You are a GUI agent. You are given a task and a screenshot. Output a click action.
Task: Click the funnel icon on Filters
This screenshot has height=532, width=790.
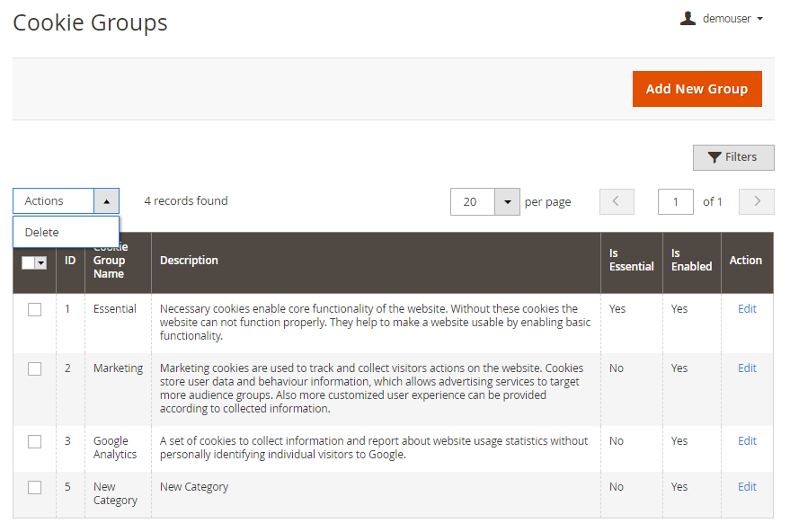coord(715,157)
